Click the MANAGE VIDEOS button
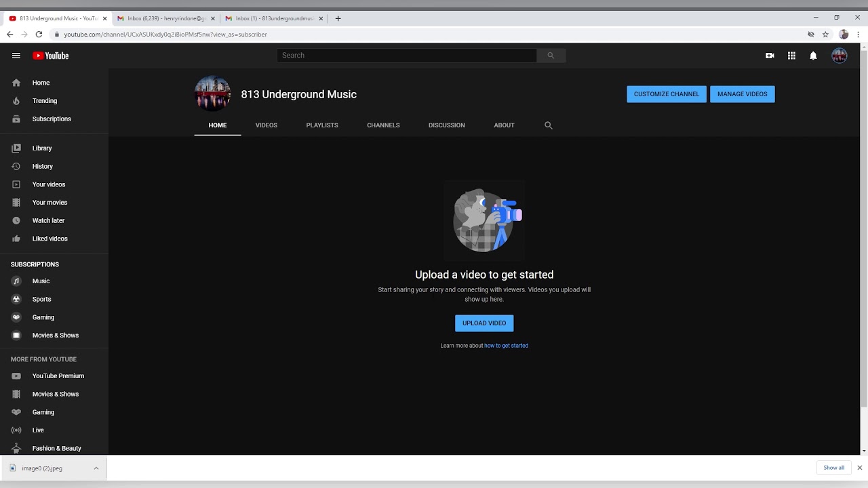 [x=743, y=94]
